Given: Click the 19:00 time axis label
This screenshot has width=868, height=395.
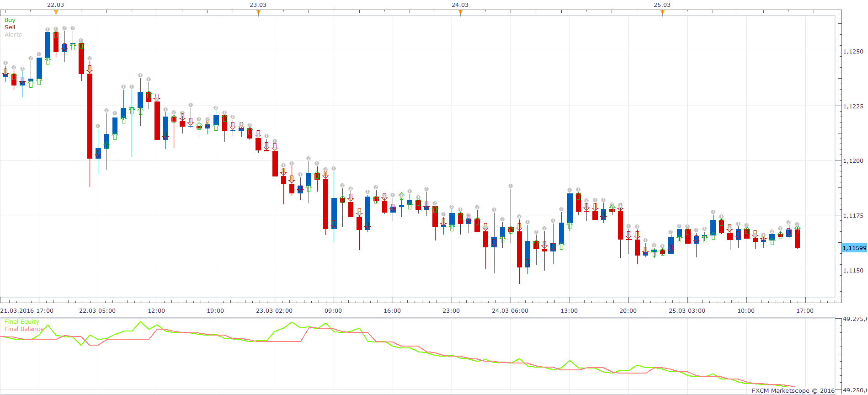Looking at the screenshot, I should [x=215, y=311].
